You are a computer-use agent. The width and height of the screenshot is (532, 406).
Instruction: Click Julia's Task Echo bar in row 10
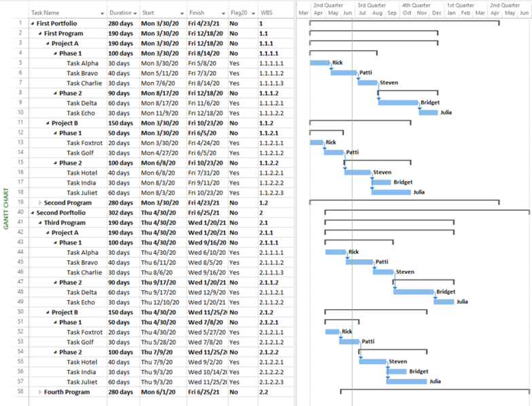429,113
